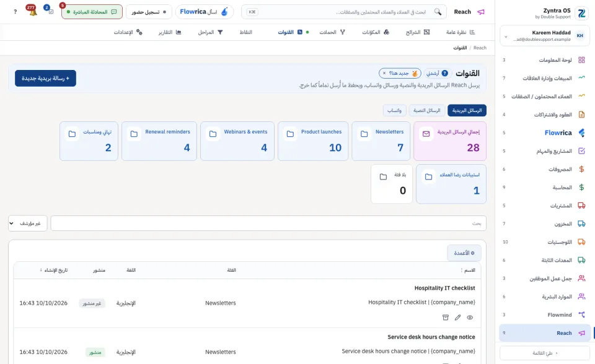Click the اسأل Flowrica button
This screenshot has width=595, height=364.
pos(204,12)
